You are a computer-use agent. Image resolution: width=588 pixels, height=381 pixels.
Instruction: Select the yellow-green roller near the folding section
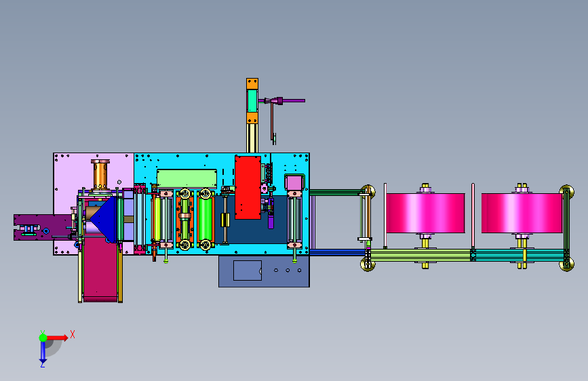point(157,220)
